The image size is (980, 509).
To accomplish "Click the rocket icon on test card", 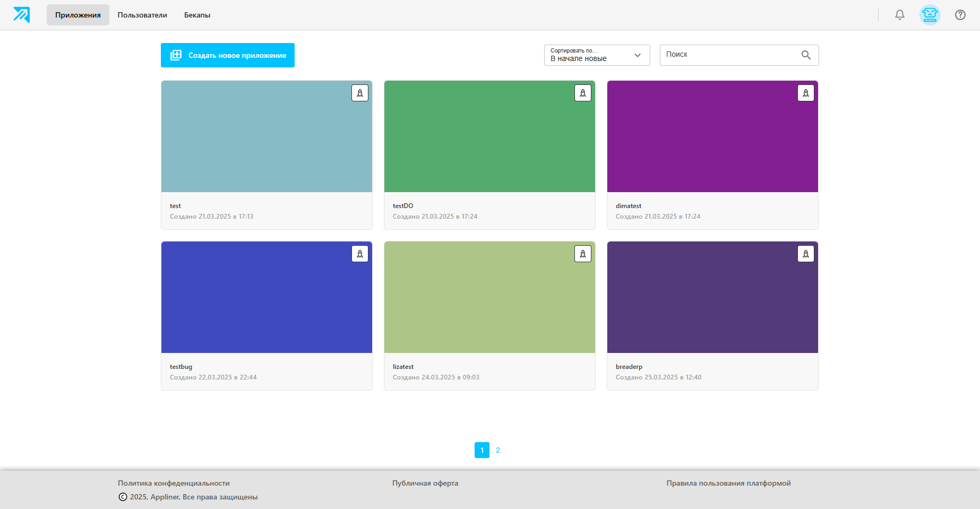I will tap(360, 93).
